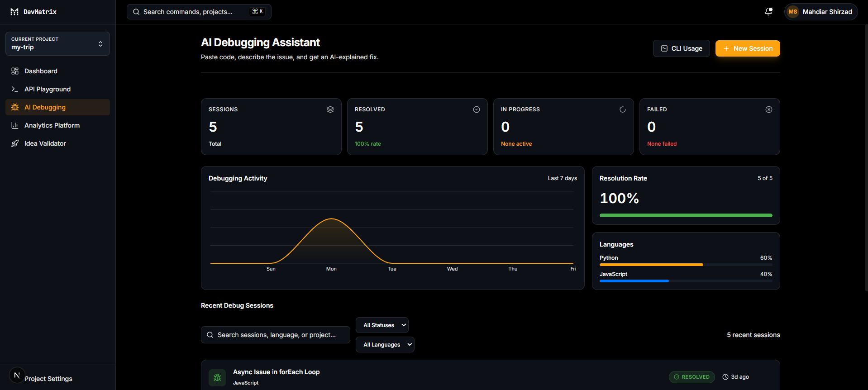Click the clock icon beside 3d ago
The image size is (868, 390).
pos(725,377)
